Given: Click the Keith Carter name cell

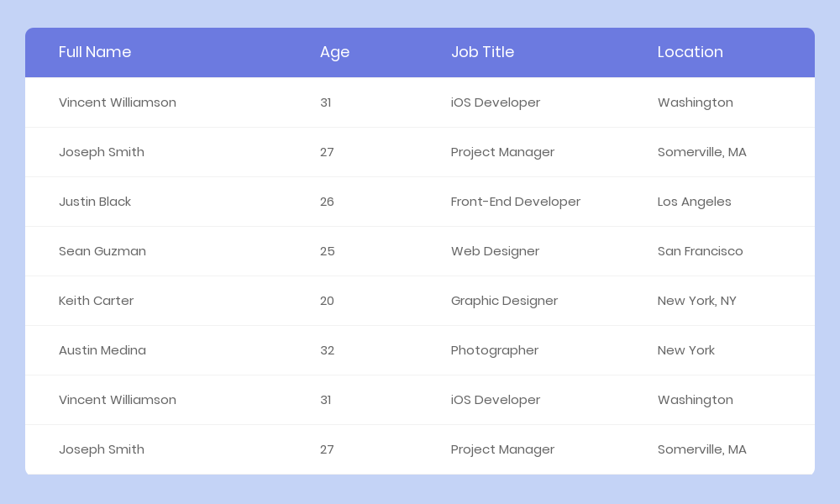Looking at the screenshot, I should 96,301.
